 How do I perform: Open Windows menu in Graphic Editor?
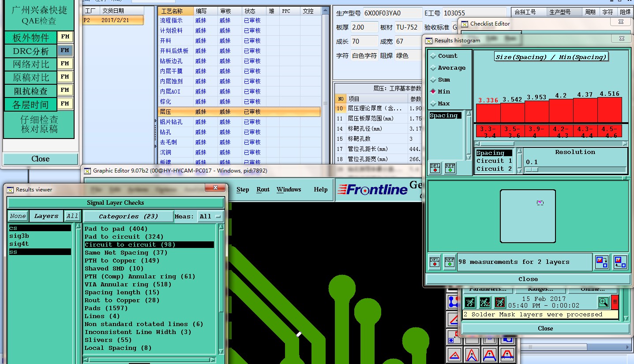tap(289, 190)
